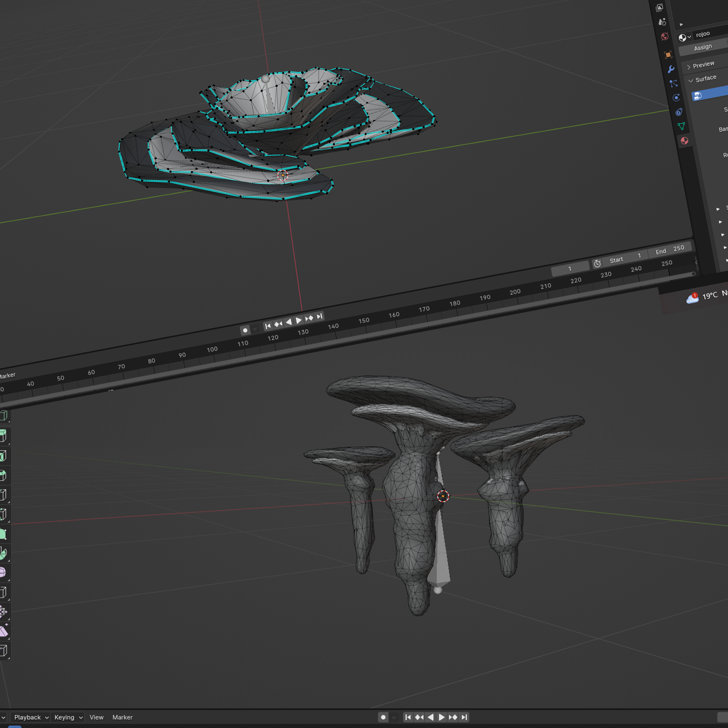The image size is (728, 728).
Task: Open the Modifiers wrench tab
Action: pyautogui.click(x=671, y=69)
